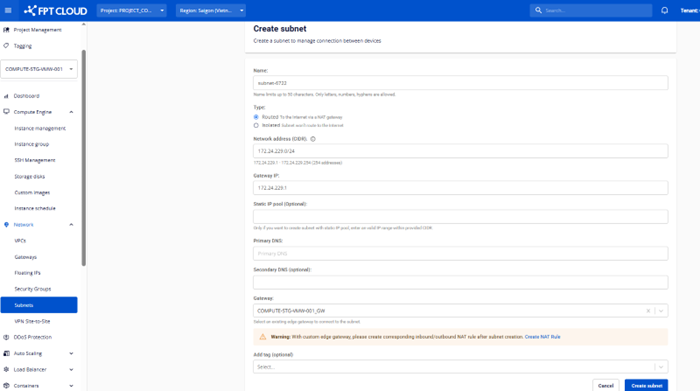
Task: Open the Gateway dropdown arrow
Action: (661, 311)
